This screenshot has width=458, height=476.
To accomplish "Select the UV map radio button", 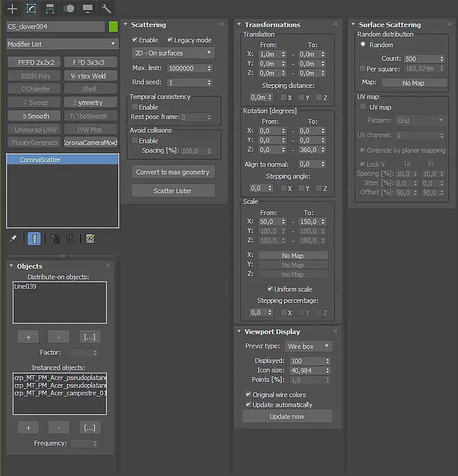I will point(363,107).
